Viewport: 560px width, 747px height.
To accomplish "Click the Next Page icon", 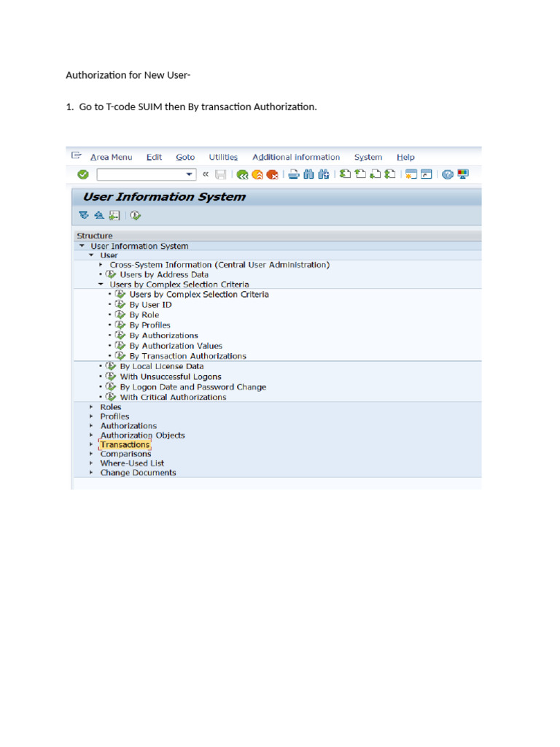I will pyautogui.click(x=376, y=174).
